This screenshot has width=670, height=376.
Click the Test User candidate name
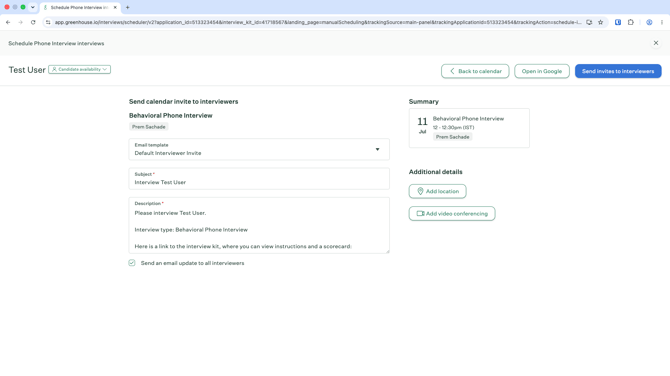[27, 70]
